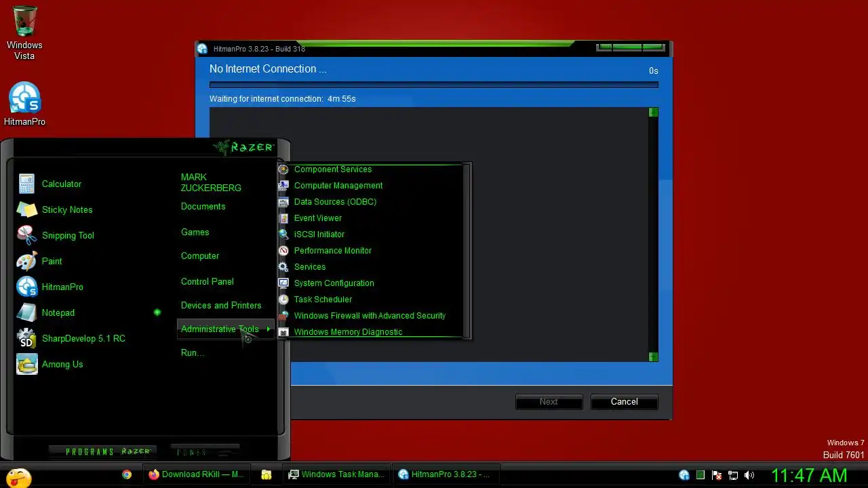Open the file explorer folder taskbar icon
Viewport: 868px width, 488px height.
point(267,474)
